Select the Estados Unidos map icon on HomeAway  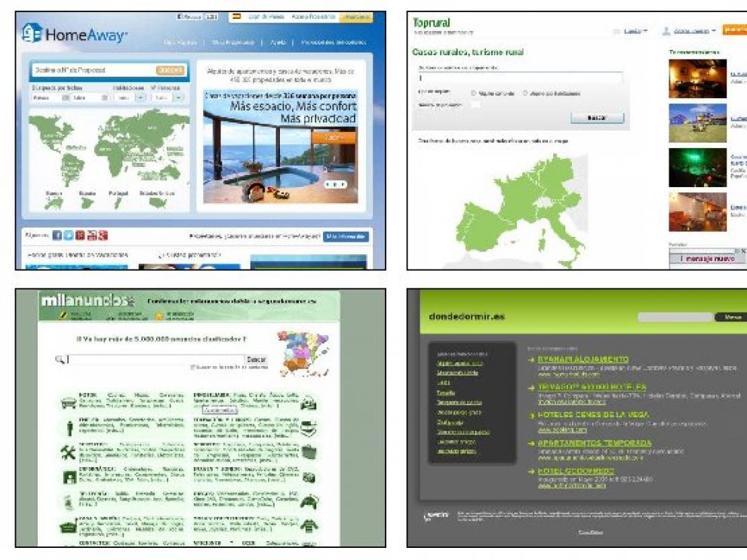coord(157,203)
